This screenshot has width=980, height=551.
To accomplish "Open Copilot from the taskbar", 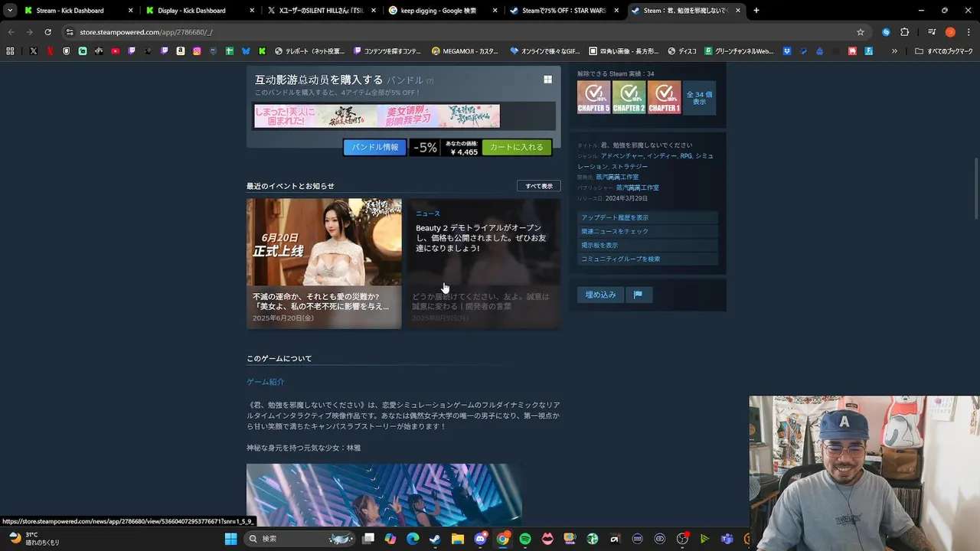I will (390, 539).
